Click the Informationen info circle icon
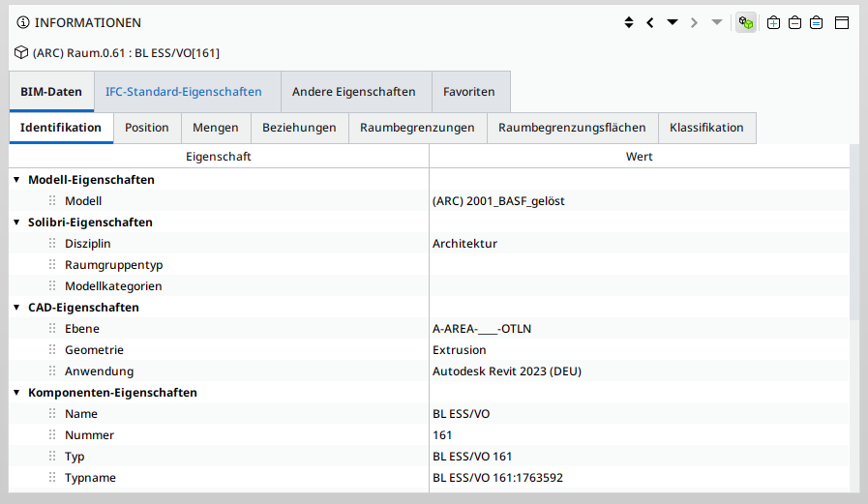The height and width of the screenshot is (504, 868). [x=22, y=22]
